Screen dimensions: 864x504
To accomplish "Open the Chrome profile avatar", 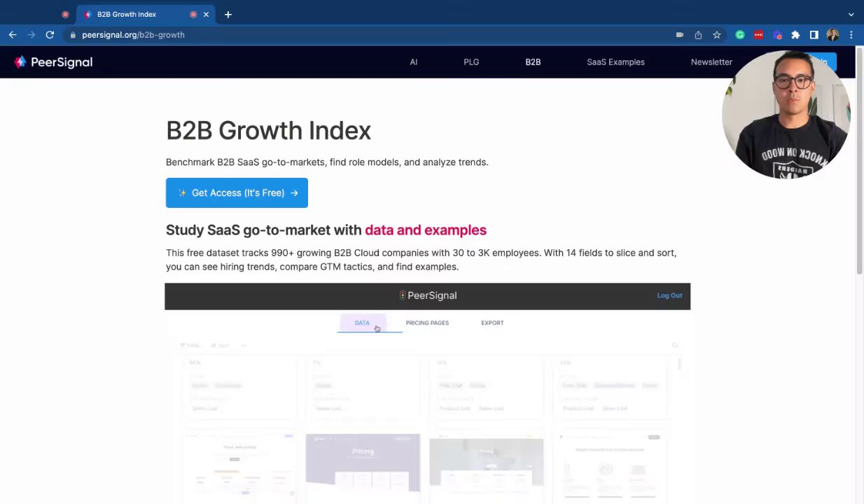I will [832, 35].
